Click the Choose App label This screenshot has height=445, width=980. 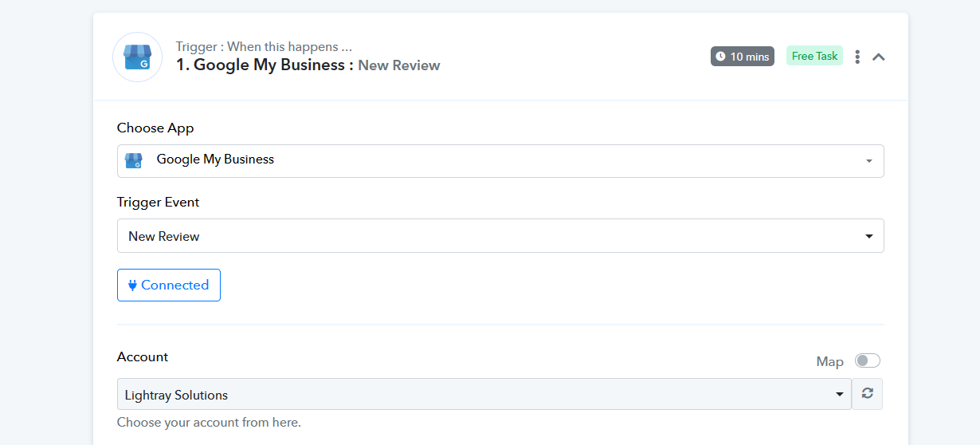click(x=155, y=128)
